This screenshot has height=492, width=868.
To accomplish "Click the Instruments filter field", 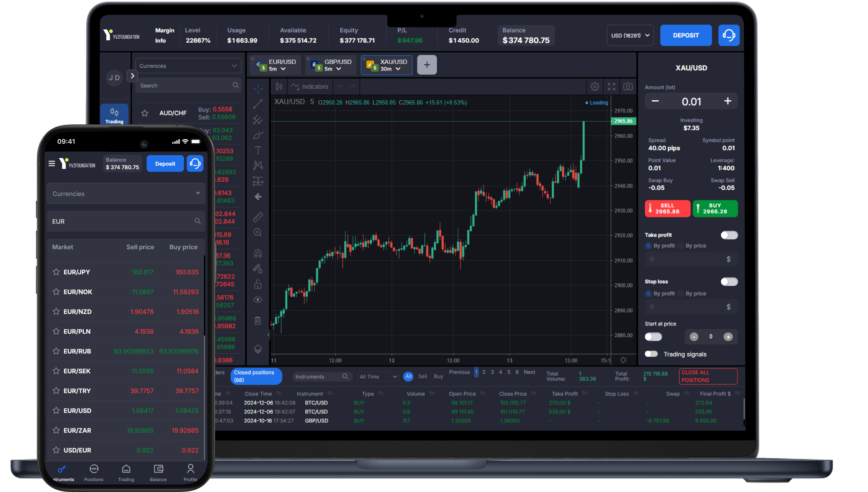I will [322, 377].
